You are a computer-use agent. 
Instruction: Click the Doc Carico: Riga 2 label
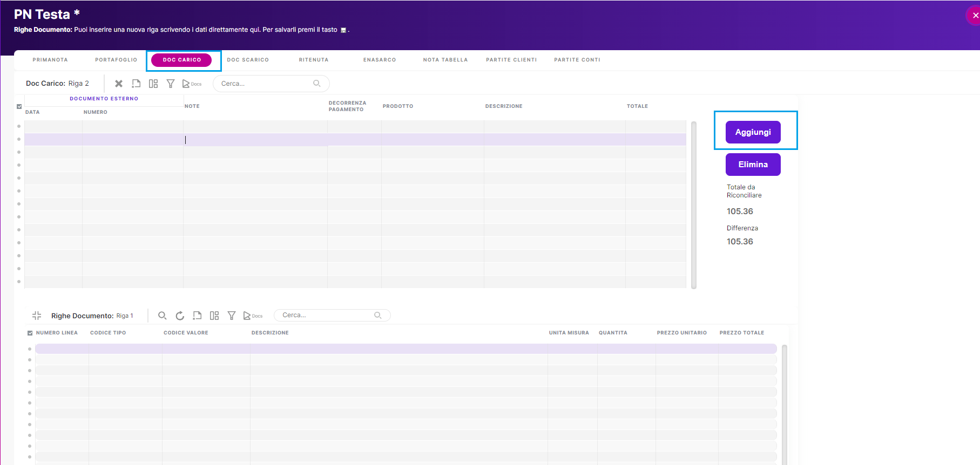click(x=57, y=84)
